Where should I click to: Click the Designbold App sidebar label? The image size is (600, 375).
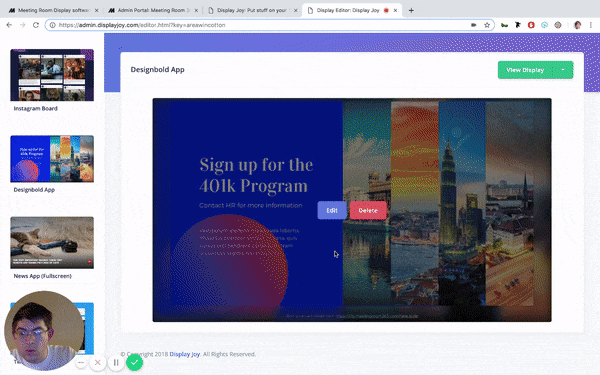pyautogui.click(x=34, y=190)
